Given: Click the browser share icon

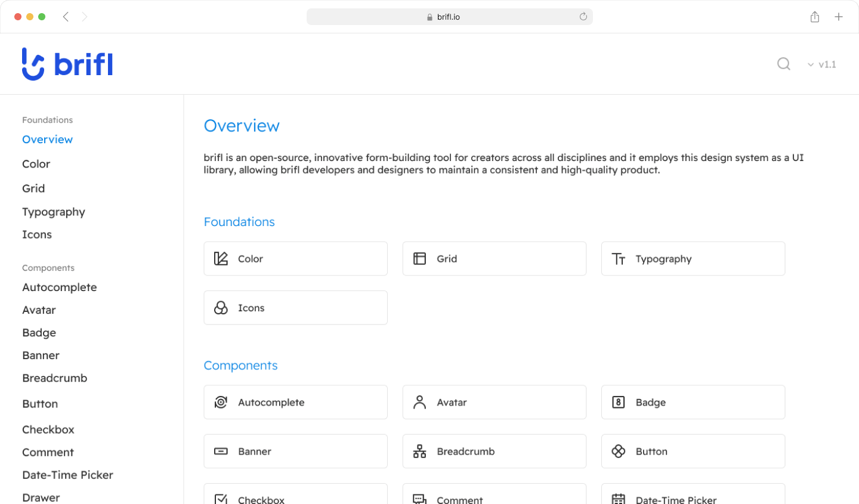Looking at the screenshot, I should tap(815, 17).
